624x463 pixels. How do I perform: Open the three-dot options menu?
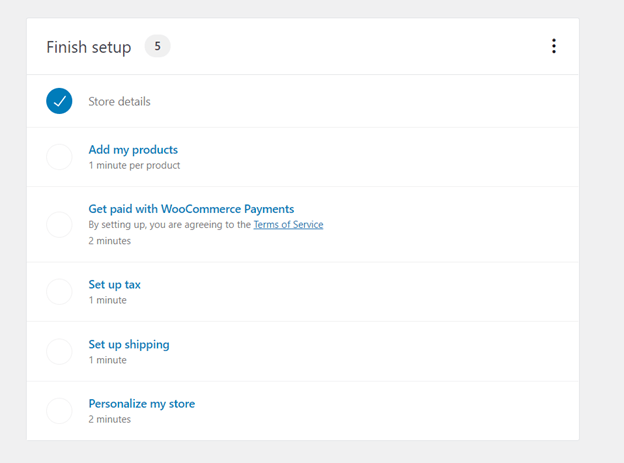(x=554, y=46)
